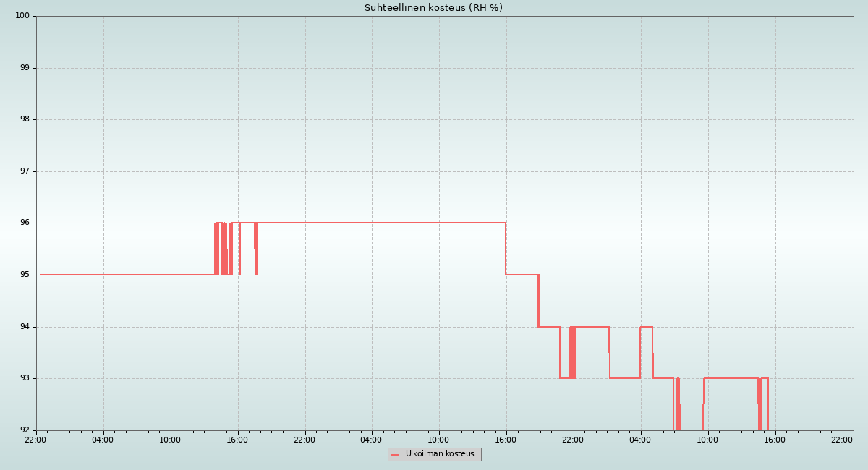This screenshot has height=470, width=868.
Task: Click the Ulkoilman kosteus legend label
Action: pos(439,454)
